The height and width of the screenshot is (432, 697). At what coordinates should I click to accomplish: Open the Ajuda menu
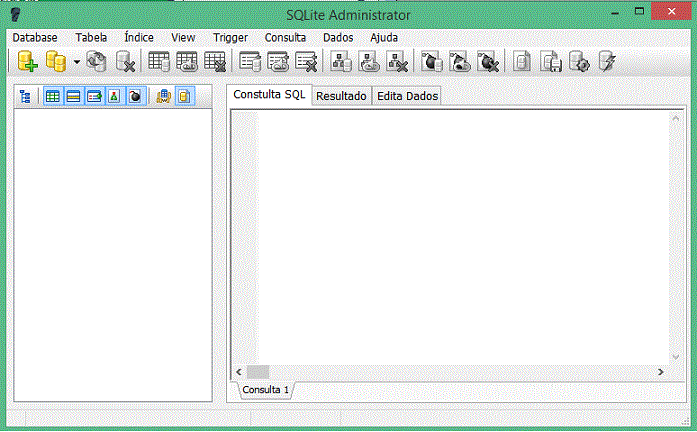(384, 38)
